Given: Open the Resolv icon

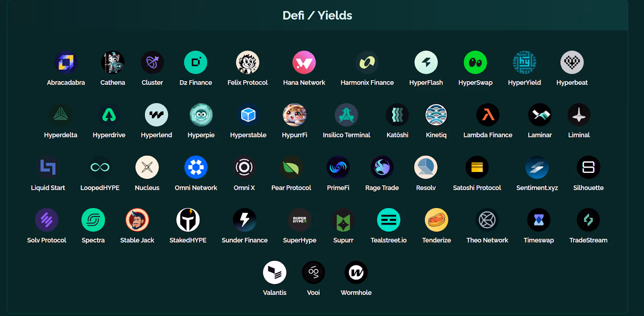Looking at the screenshot, I should 426,167.
